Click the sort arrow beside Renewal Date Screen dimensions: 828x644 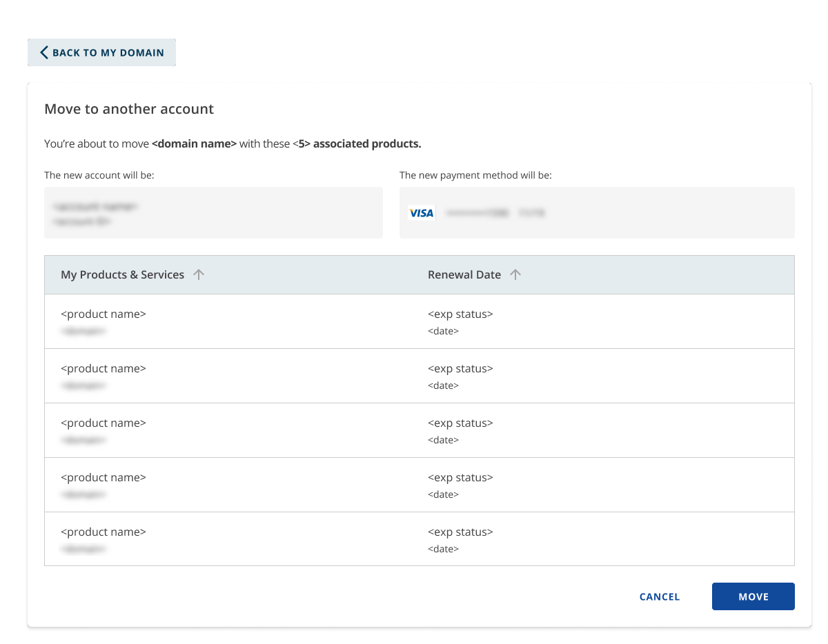click(515, 274)
